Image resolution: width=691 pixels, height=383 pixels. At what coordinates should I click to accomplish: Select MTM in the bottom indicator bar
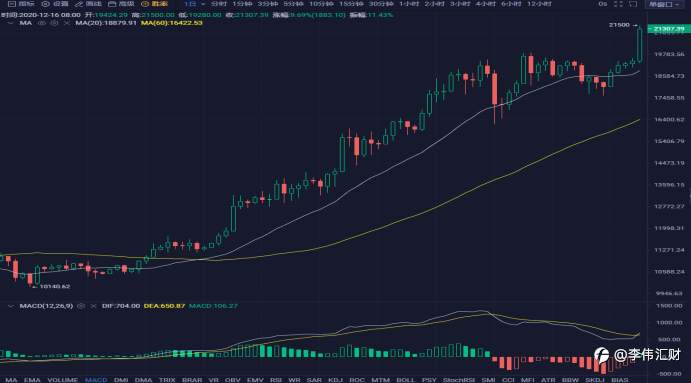[x=380, y=379]
